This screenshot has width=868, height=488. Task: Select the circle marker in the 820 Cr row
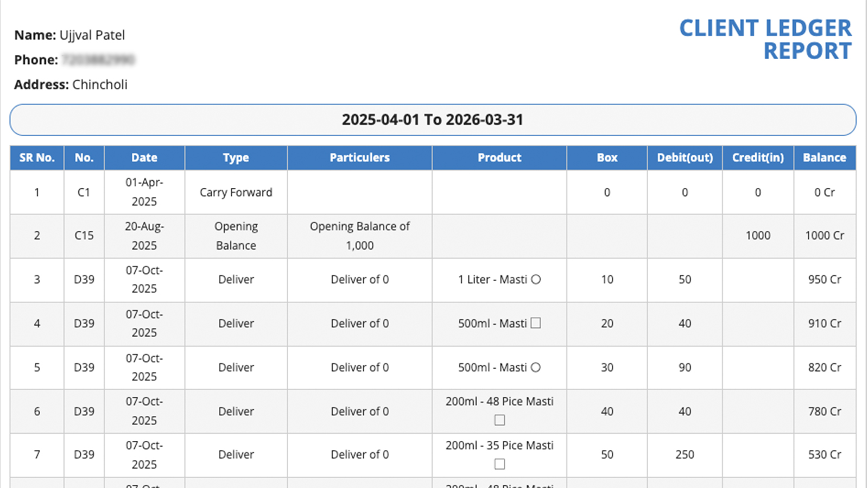pyautogui.click(x=536, y=367)
